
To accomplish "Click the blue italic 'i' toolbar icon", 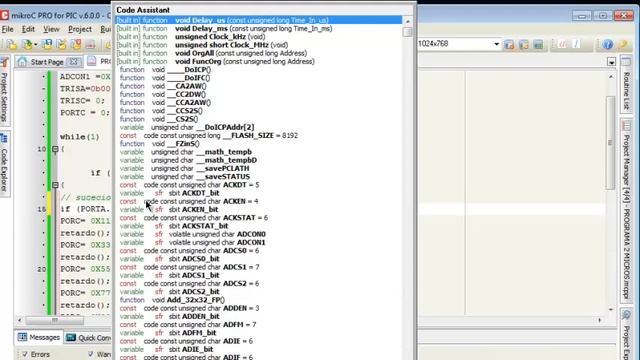I will (x=576, y=44).
